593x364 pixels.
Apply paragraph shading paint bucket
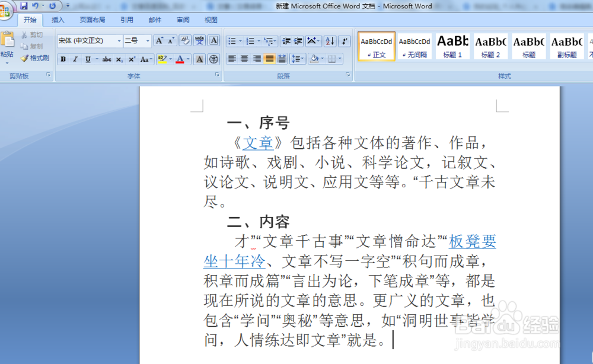314,59
